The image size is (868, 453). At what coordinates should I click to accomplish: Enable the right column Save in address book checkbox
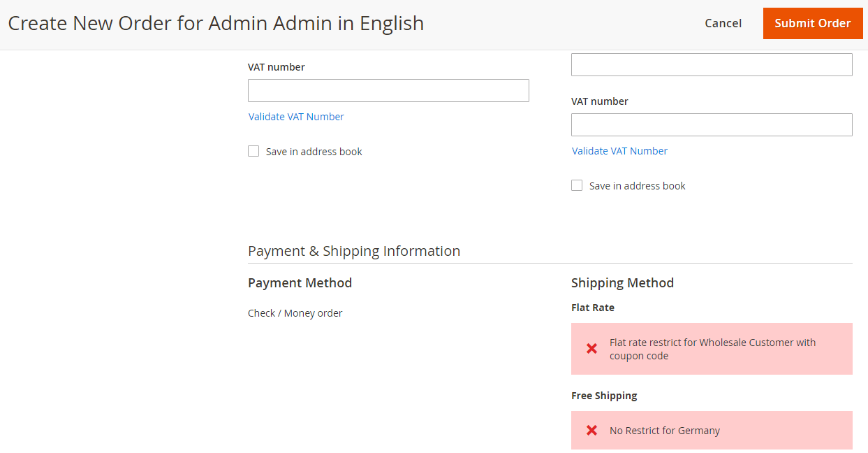577,185
